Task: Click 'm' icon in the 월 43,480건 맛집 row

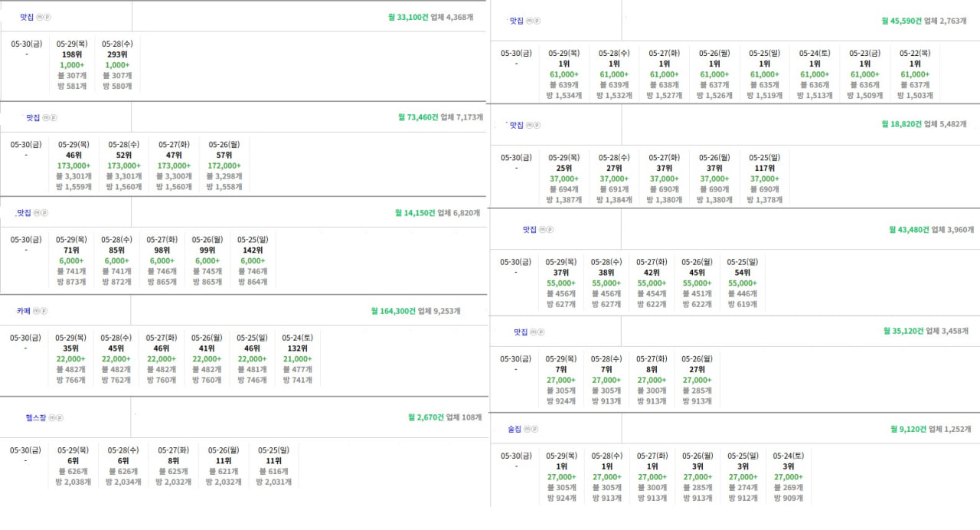Action: pos(543,230)
